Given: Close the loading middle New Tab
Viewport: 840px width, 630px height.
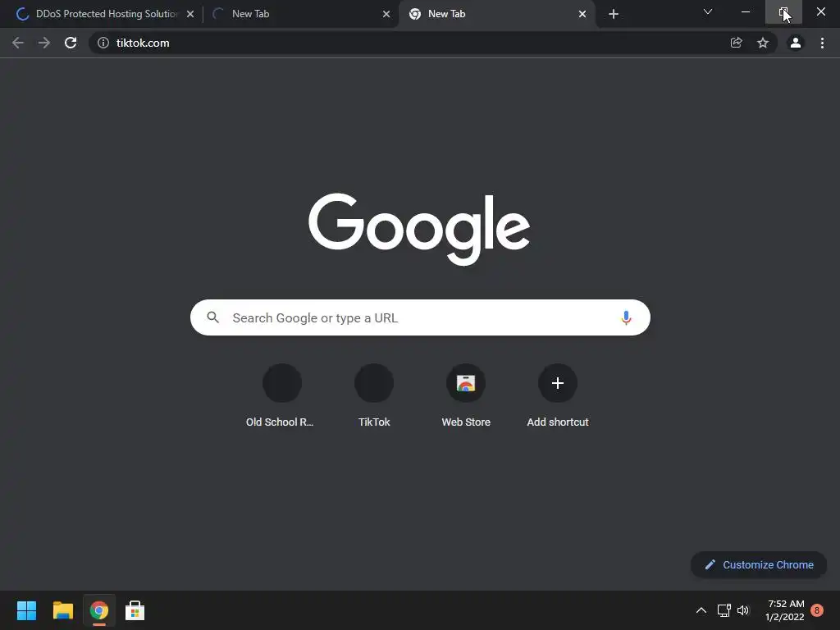Looking at the screenshot, I should (386, 15).
